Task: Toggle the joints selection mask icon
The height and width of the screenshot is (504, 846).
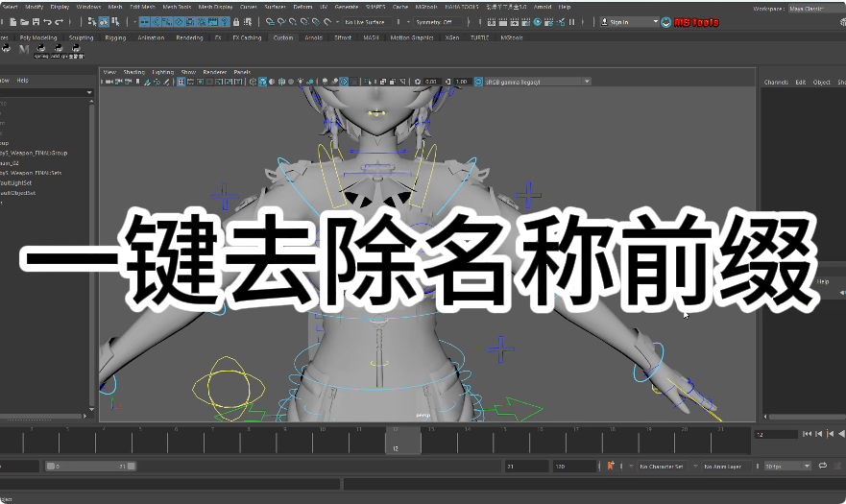Action: (156, 22)
